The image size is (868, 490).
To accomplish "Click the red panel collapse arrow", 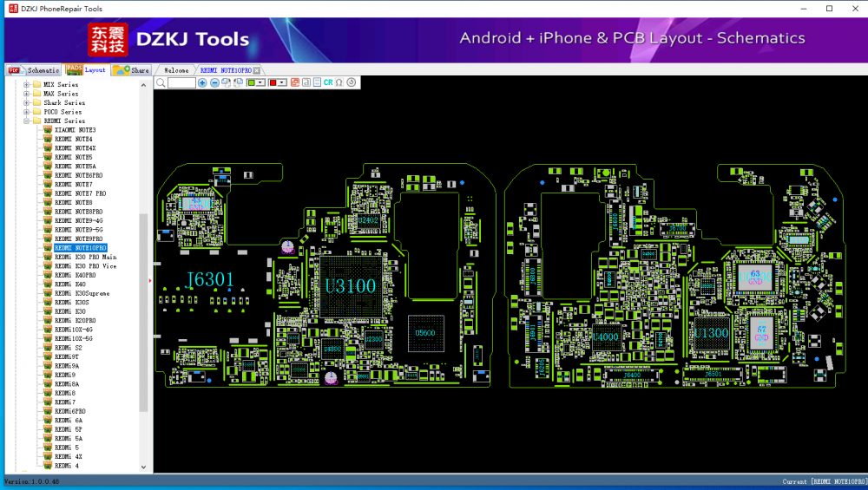I will (x=150, y=280).
